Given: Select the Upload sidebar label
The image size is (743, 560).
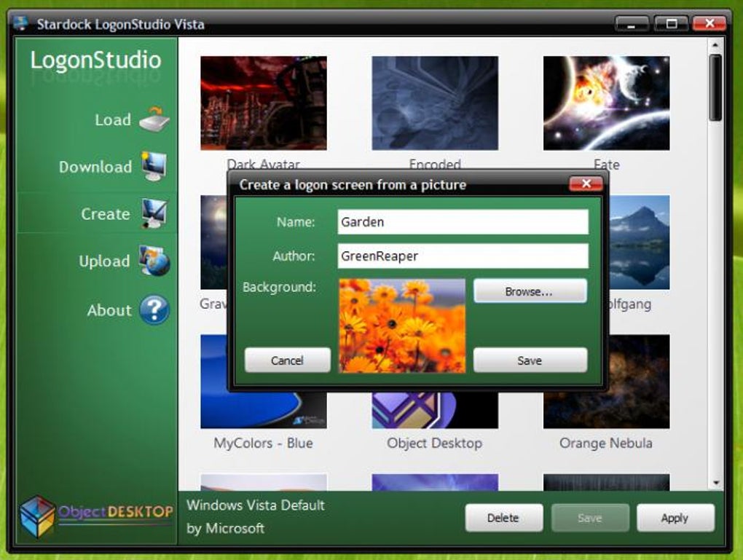Looking at the screenshot, I should [104, 261].
